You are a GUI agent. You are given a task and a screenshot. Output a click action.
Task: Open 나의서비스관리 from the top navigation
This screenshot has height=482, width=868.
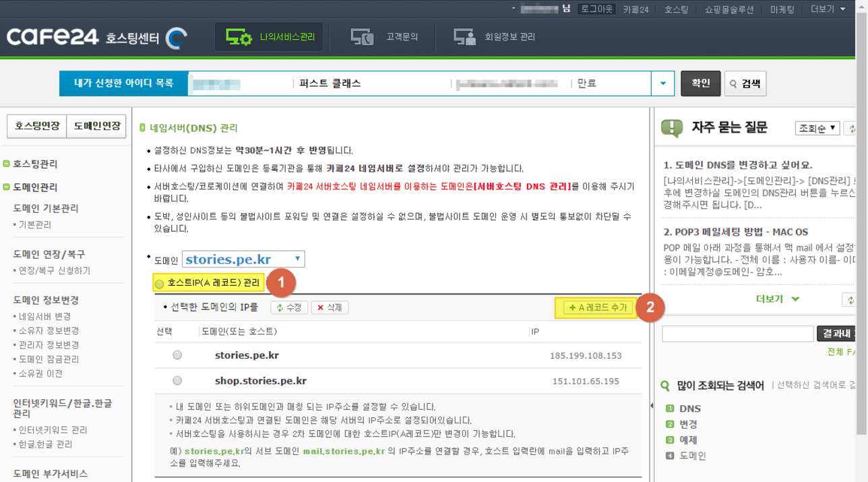click(270, 37)
